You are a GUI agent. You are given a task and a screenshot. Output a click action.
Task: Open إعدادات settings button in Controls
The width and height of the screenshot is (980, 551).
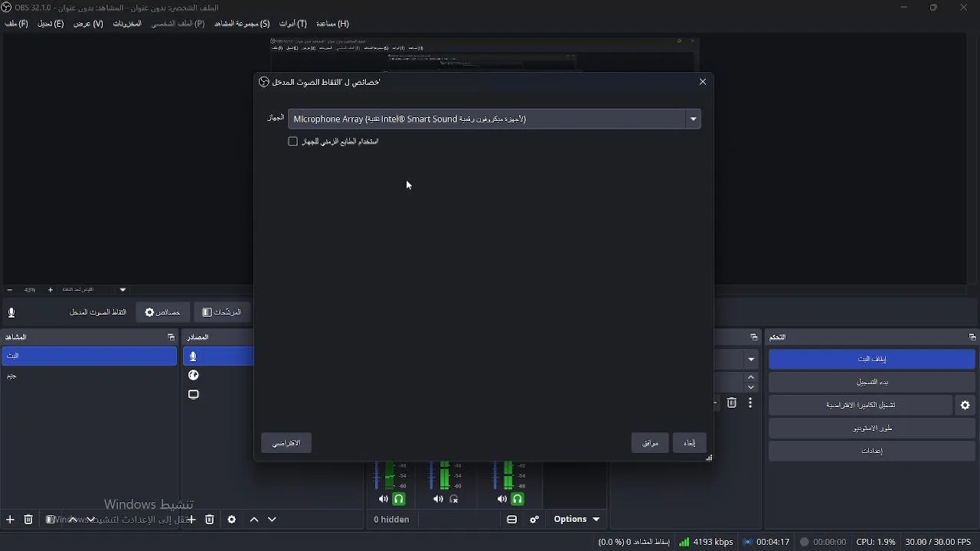pyautogui.click(x=872, y=452)
